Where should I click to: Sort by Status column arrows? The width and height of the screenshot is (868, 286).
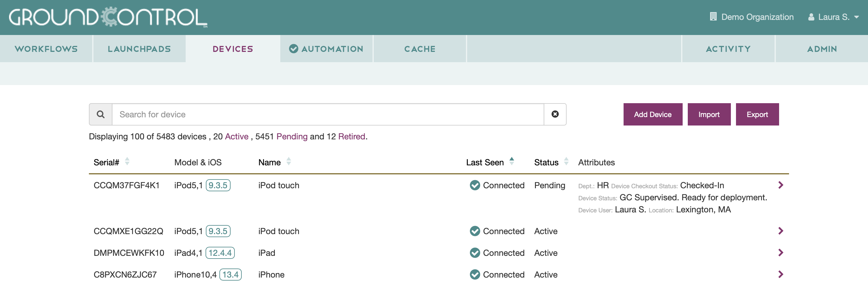[x=566, y=161]
